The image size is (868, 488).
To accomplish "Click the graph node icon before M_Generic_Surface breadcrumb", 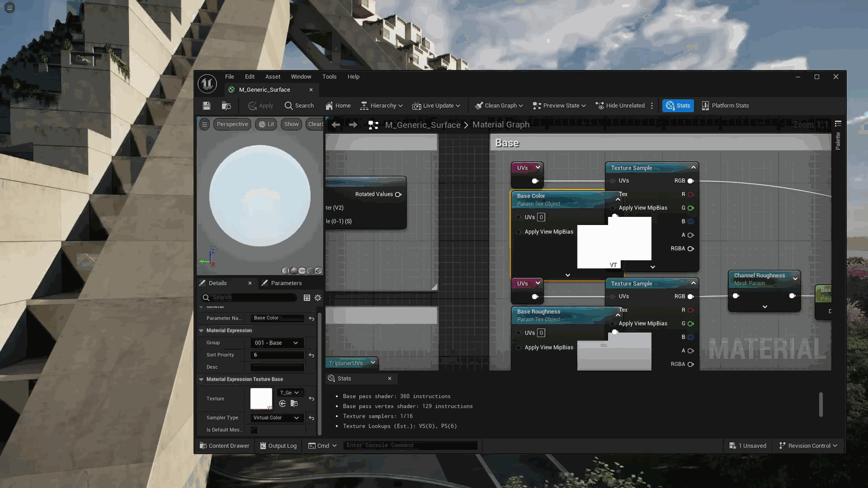I will click(x=373, y=125).
